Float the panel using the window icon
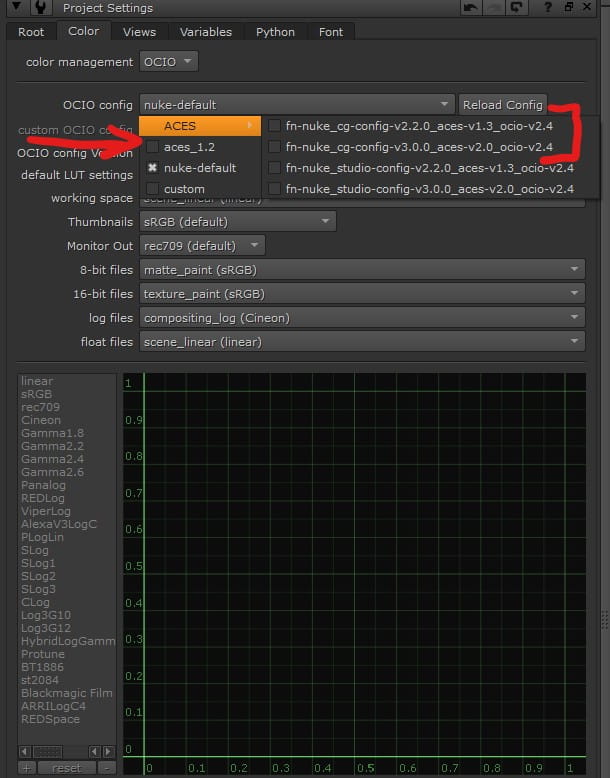610x778 pixels. (569, 7)
